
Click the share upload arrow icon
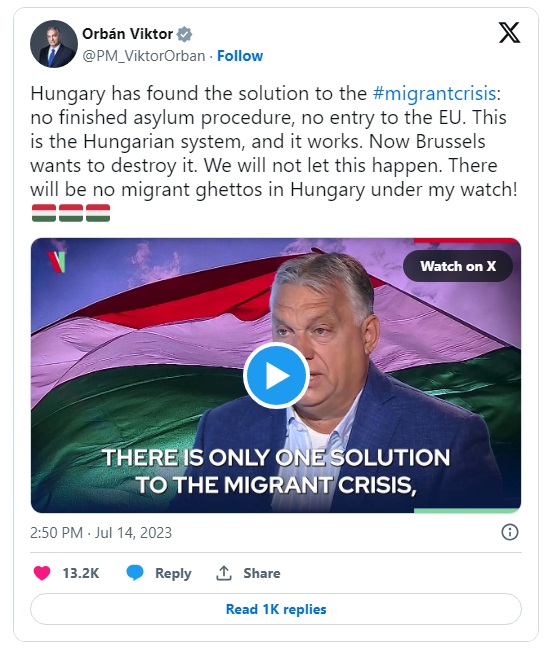224,573
